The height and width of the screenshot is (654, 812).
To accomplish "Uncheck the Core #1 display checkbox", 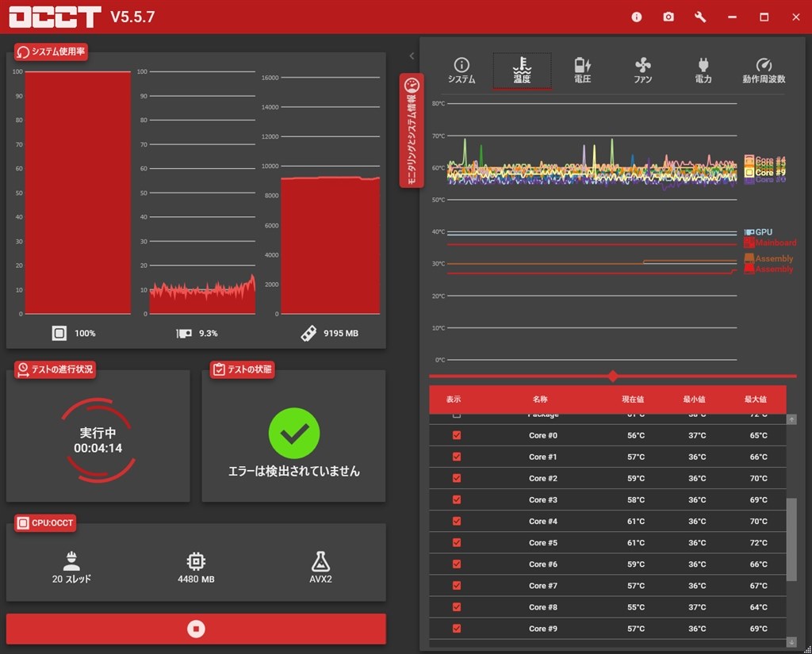I will (456, 457).
